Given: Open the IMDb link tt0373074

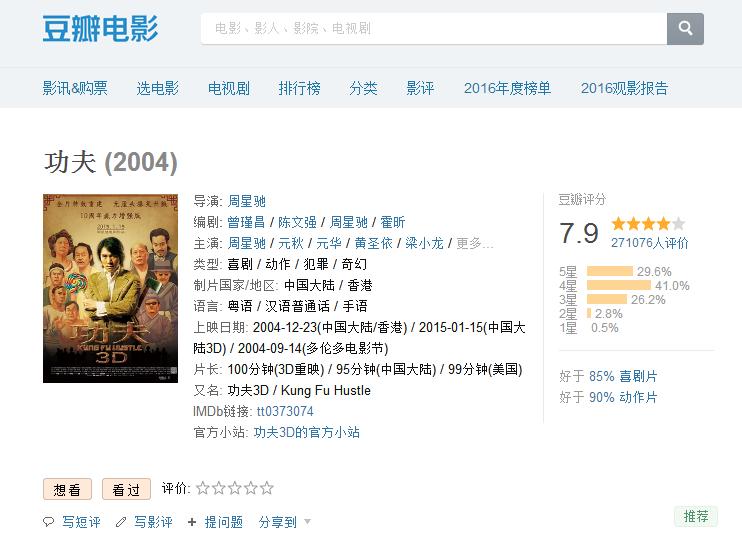Looking at the screenshot, I should (x=285, y=411).
